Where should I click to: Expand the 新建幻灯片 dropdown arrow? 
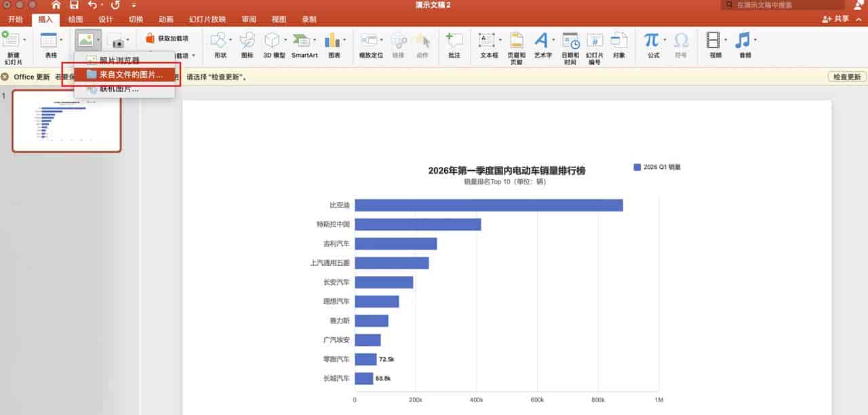pyautogui.click(x=24, y=40)
